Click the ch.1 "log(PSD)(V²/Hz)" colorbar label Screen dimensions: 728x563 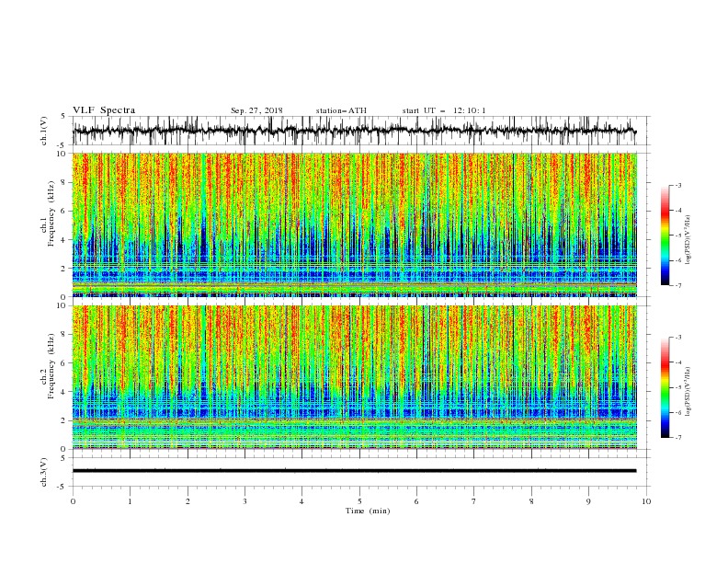[x=688, y=240]
